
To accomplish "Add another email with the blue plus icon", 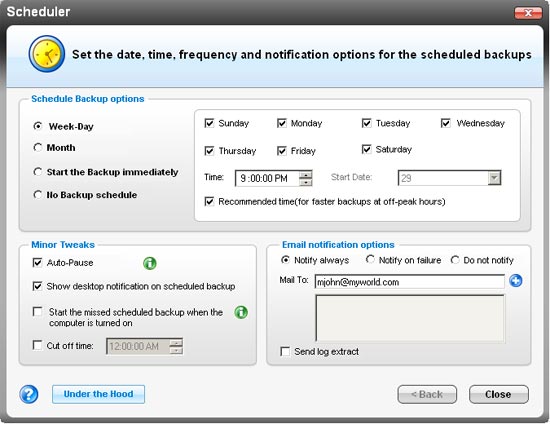I will [516, 281].
